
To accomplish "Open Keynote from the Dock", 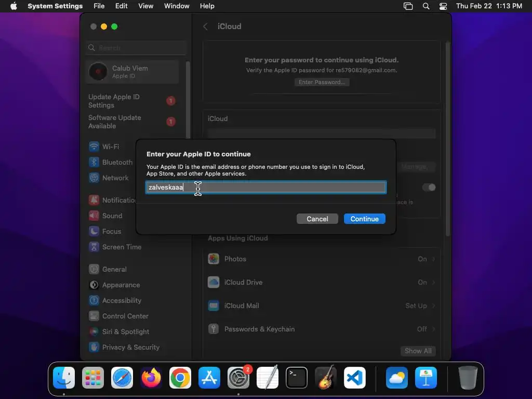I will pyautogui.click(x=426, y=378).
